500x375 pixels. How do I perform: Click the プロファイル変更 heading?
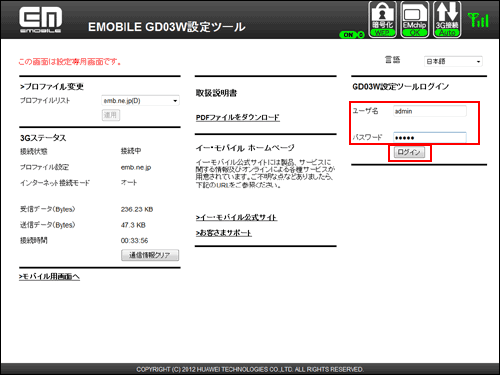(52, 87)
